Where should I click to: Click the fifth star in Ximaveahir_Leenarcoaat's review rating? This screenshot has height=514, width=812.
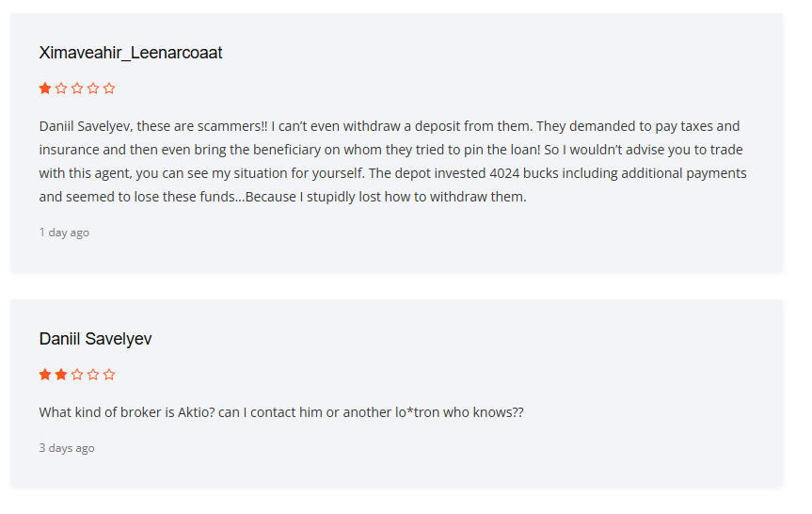(x=109, y=88)
